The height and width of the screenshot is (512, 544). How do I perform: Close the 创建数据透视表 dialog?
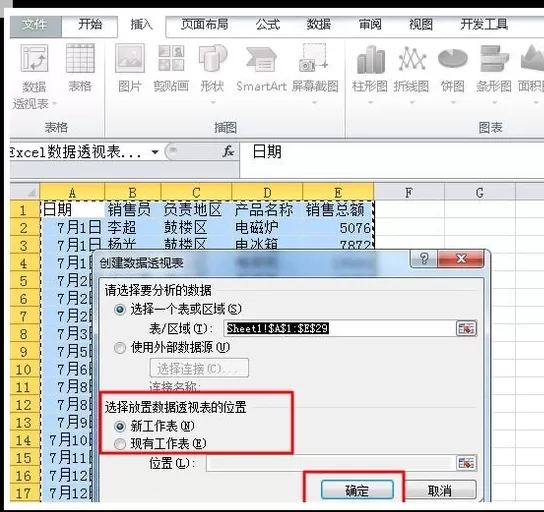coord(461,258)
